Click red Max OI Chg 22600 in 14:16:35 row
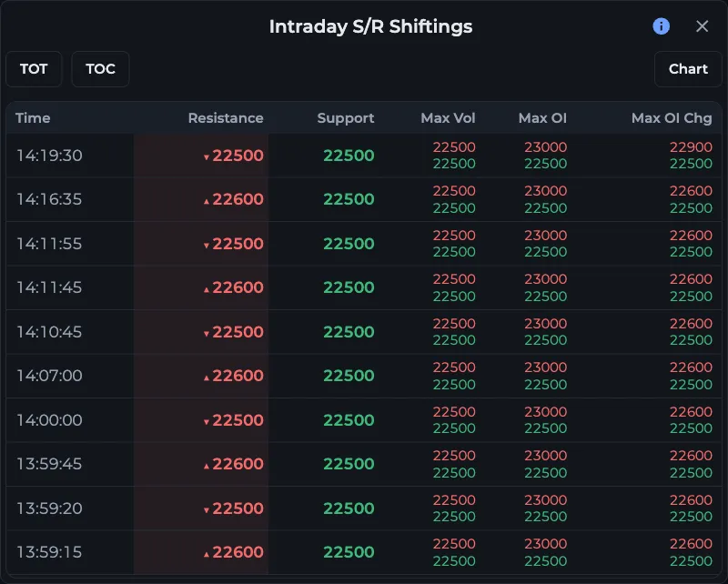Image resolution: width=728 pixels, height=584 pixels. tap(691, 191)
